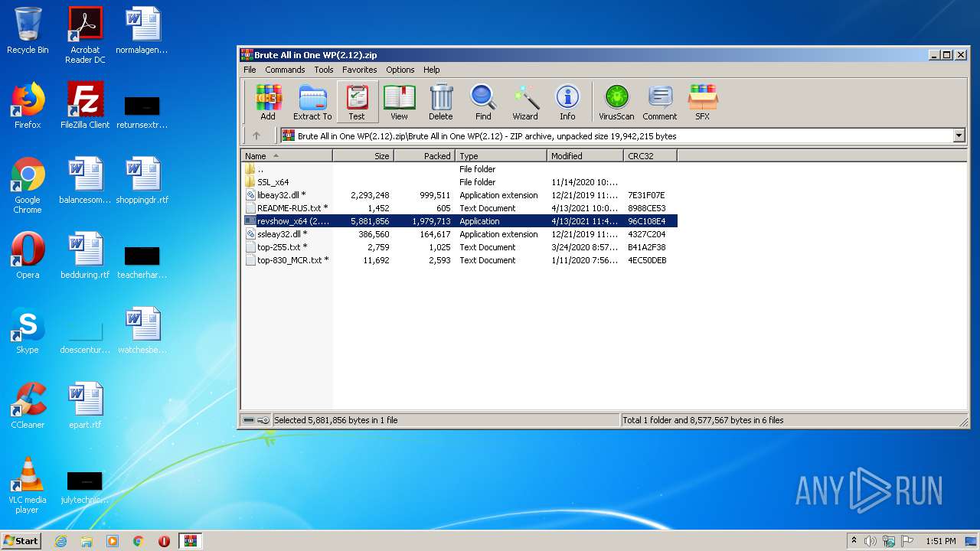Sort by Modified column header

[x=586, y=155]
